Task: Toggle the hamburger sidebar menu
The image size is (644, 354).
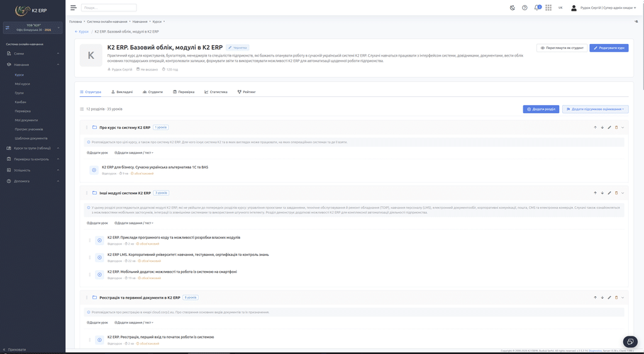Action: click(x=73, y=8)
